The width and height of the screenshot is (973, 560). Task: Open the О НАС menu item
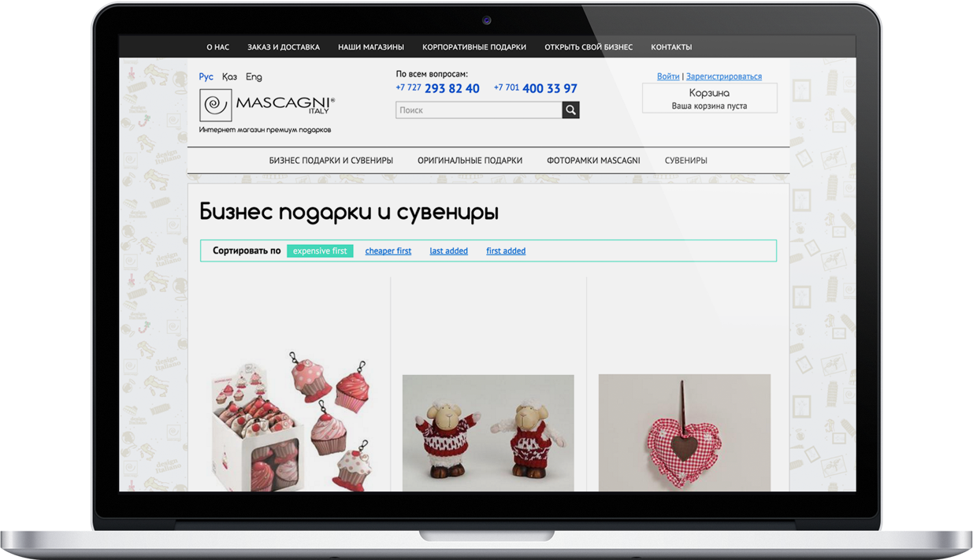(217, 47)
